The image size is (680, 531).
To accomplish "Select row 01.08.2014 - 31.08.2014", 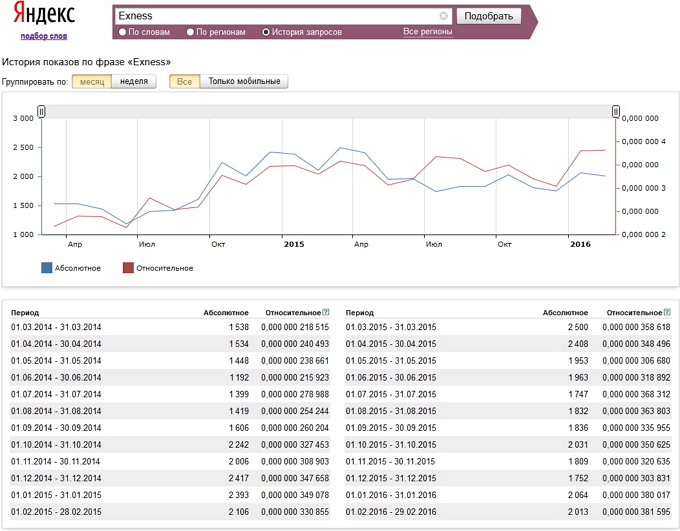I will 170,411.
